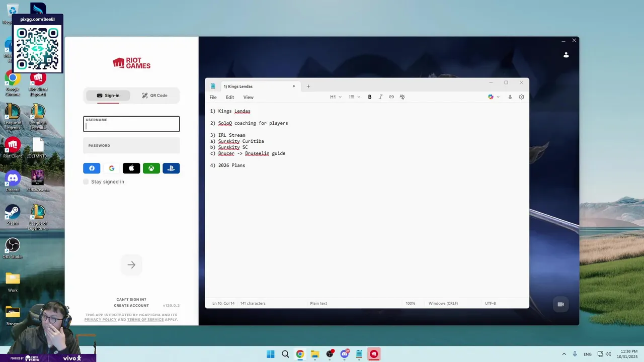
Task: Click '141 characters' in status bar
Action: (x=253, y=303)
